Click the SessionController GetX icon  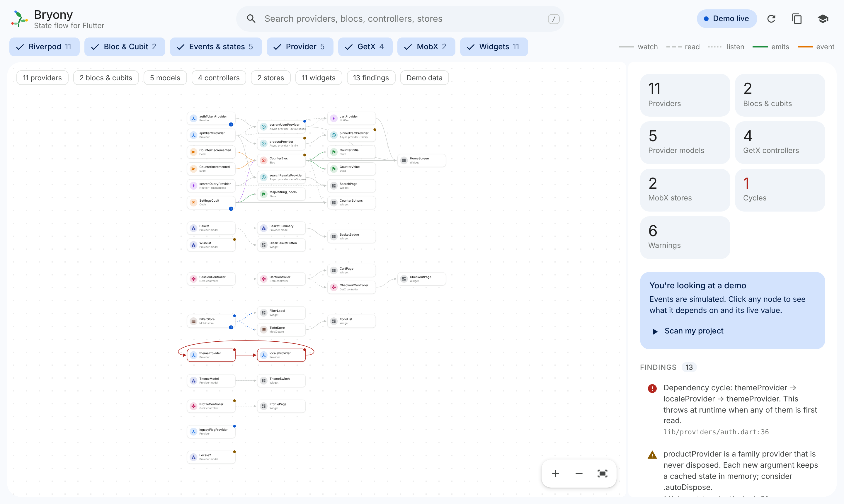click(x=194, y=279)
